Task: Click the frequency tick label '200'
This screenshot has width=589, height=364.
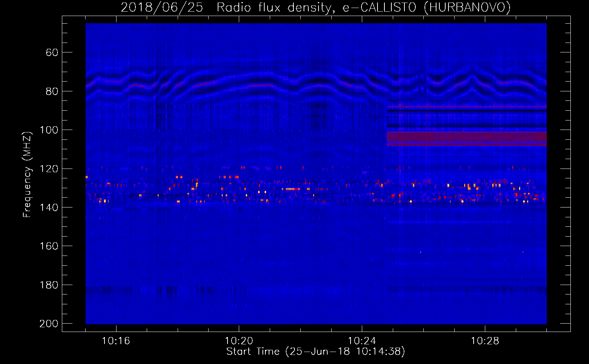Action: [49, 324]
